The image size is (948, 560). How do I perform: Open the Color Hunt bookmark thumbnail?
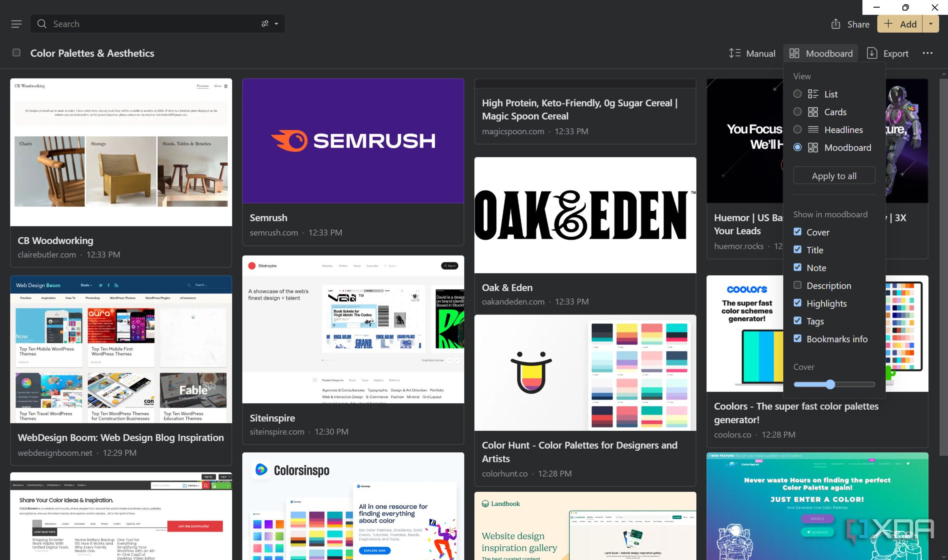[585, 373]
